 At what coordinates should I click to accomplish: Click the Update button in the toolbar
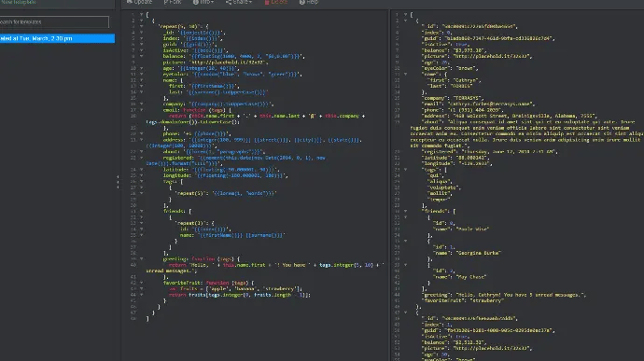pos(139,2)
